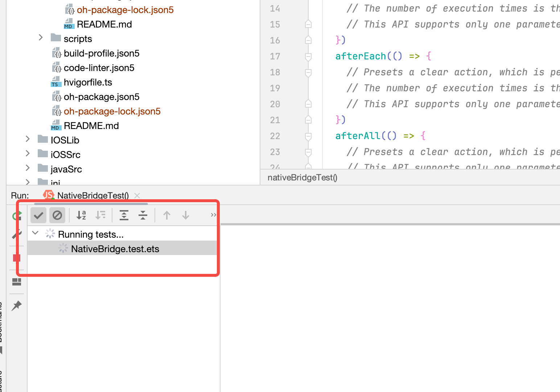Viewport: 560px width, 392px height.
Task: Collapse all test results
Action: click(x=143, y=215)
